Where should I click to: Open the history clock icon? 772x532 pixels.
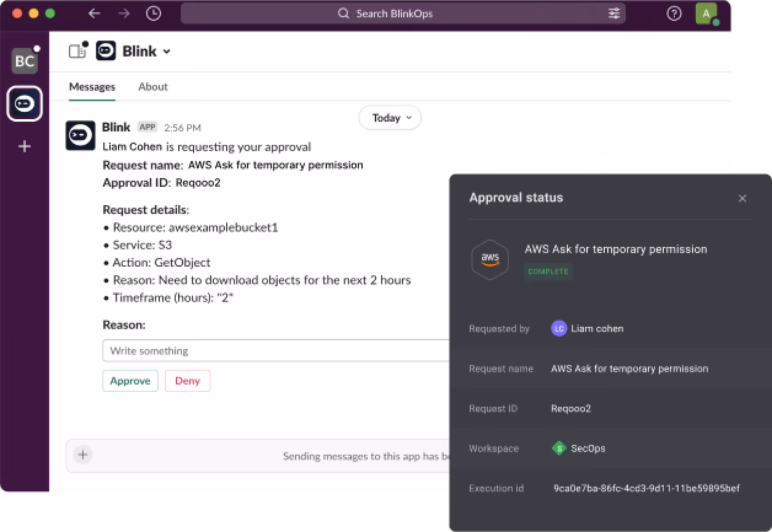[154, 14]
